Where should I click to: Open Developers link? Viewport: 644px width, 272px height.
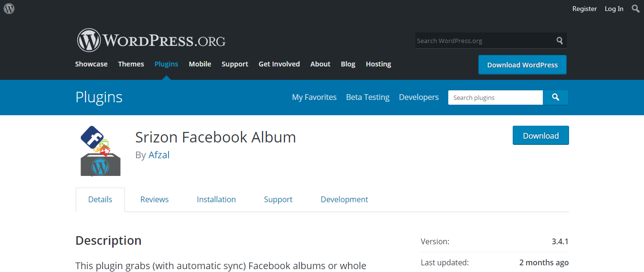419,97
